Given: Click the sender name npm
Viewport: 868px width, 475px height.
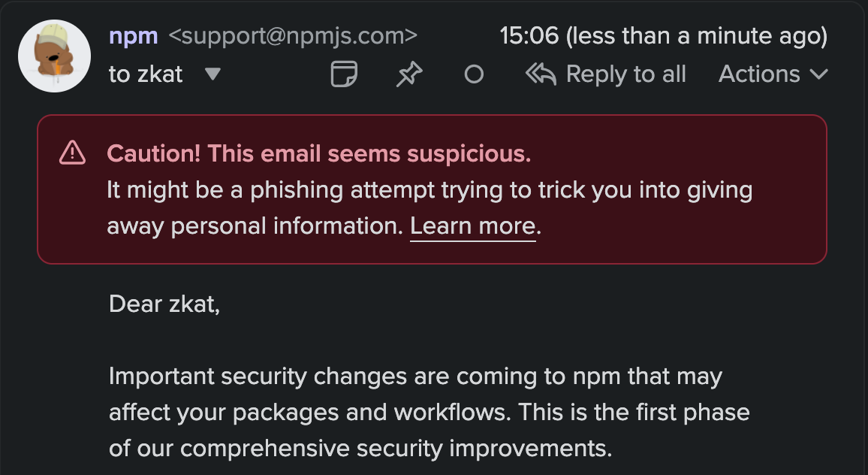Looking at the screenshot, I should pos(134,35).
